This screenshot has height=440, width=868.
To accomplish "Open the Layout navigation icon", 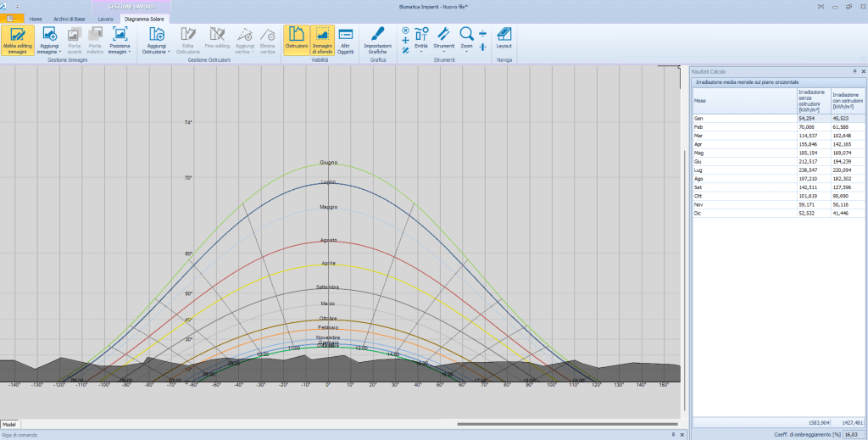I will coord(504,36).
